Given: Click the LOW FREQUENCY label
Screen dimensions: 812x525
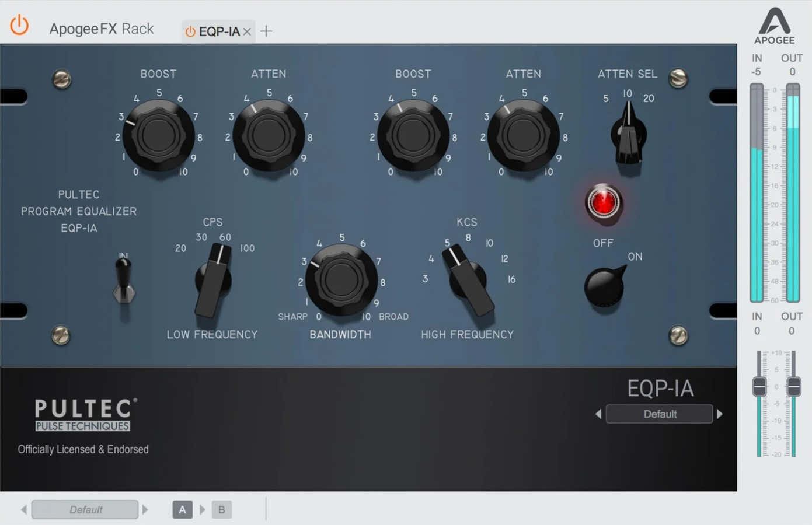Looking at the screenshot, I should 212,335.
